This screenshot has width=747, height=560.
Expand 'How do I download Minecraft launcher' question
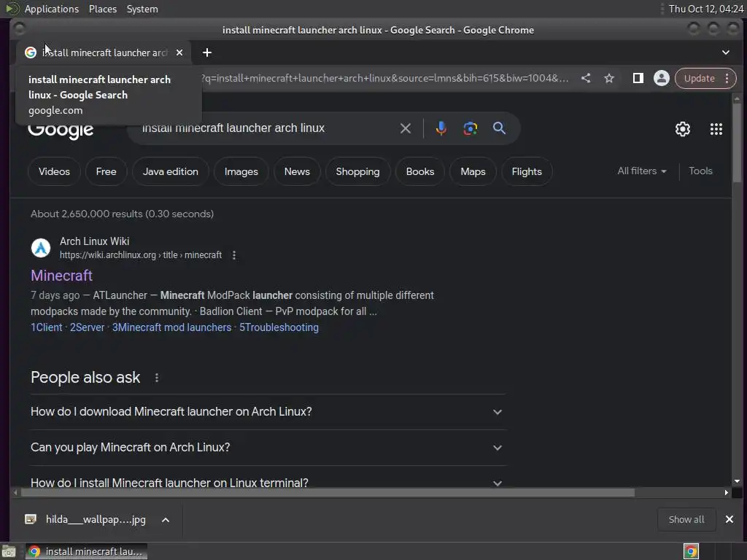pos(267,412)
